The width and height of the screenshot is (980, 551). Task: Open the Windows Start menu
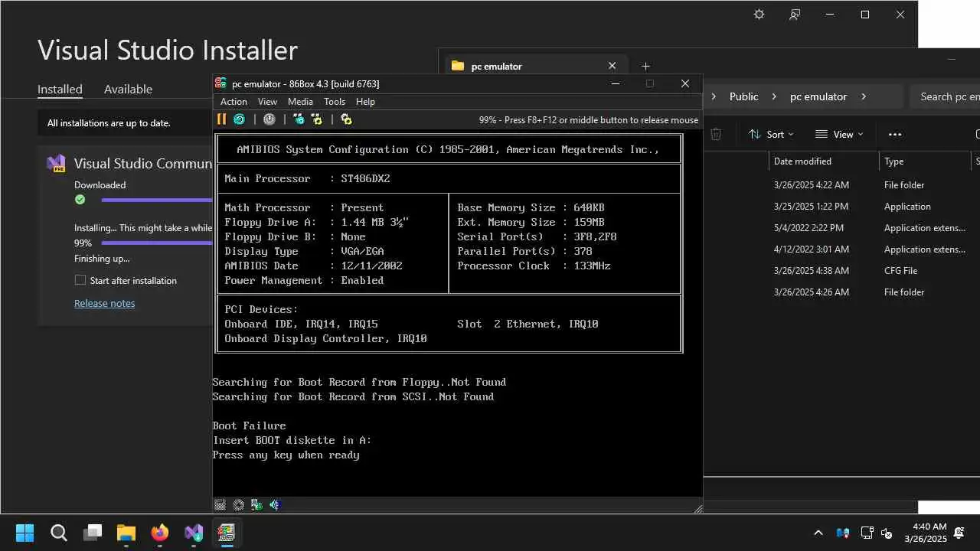point(25,533)
